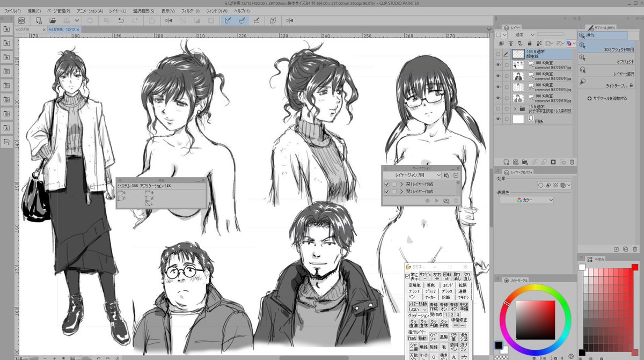
Task: Click record button in Auto Action panel
Action: tap(428, 201)
